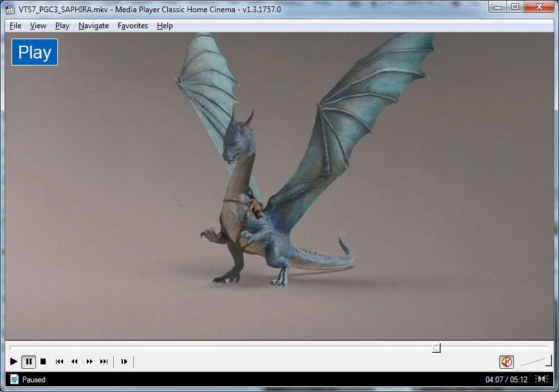Open the View menu
Viewport: 559px width, 392px height.
(38, 26)
